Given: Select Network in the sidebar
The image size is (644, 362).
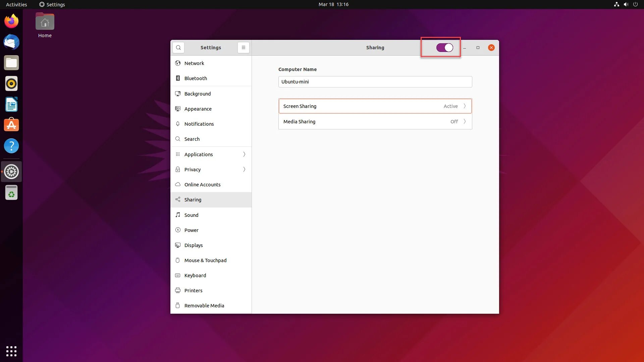Looking at the screenshot, I should [x=194, y=63].
